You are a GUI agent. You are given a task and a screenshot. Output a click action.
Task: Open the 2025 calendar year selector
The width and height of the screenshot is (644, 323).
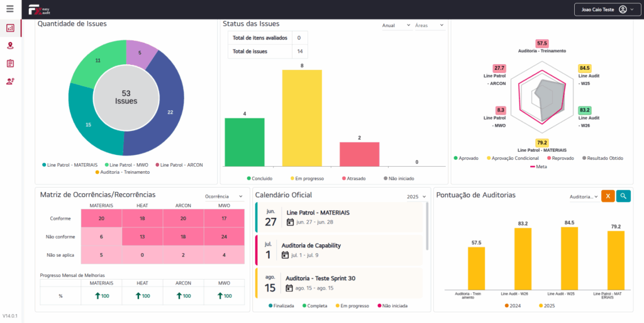pyautogui.click(x=416, y=197)
